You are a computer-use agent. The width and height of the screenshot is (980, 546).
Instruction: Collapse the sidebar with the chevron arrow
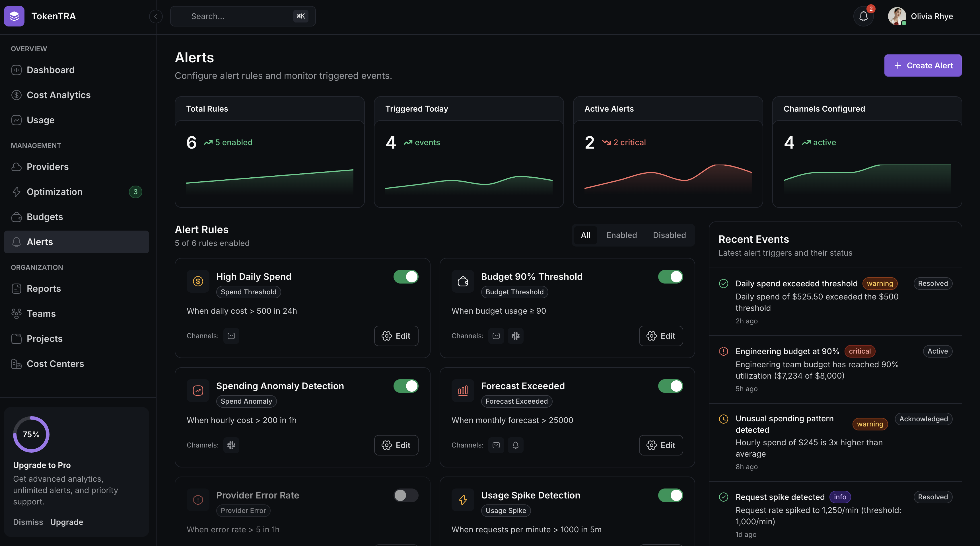click(156, 16)
